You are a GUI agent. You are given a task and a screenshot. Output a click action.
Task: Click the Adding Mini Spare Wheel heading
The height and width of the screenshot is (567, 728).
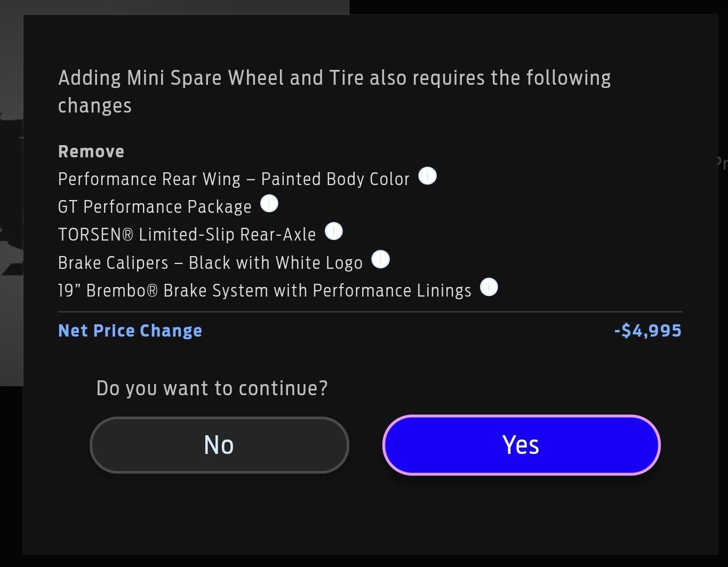click(x=334, y=92)
